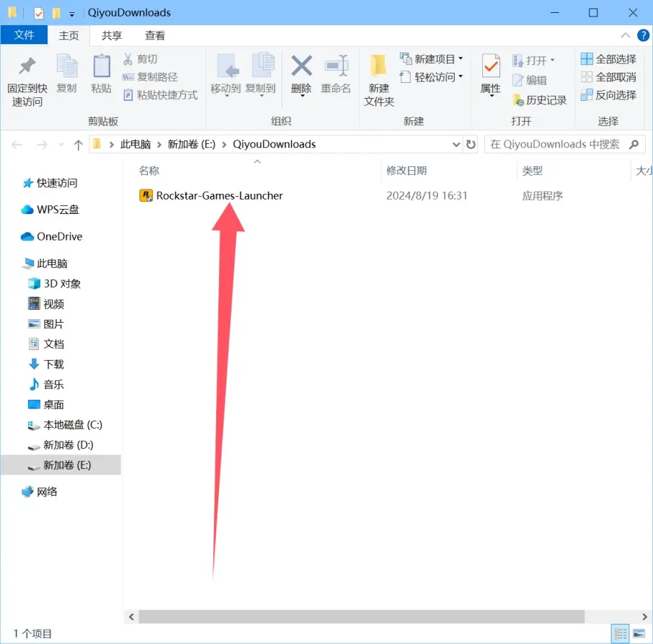Open address bar history dropdown arrow
653x644 pixels.
pos(456,145)
